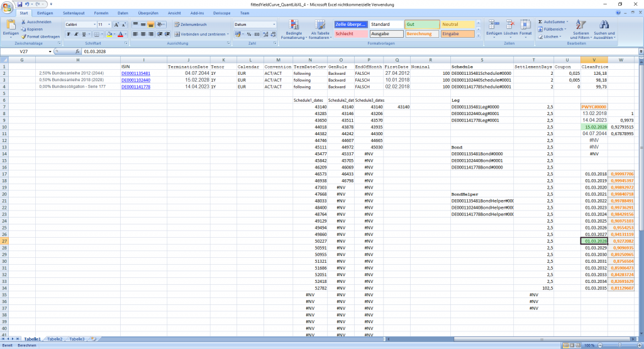Click the Ausschneiden scissors icon
The image size is (644, 349).
[x=23, y=21]
